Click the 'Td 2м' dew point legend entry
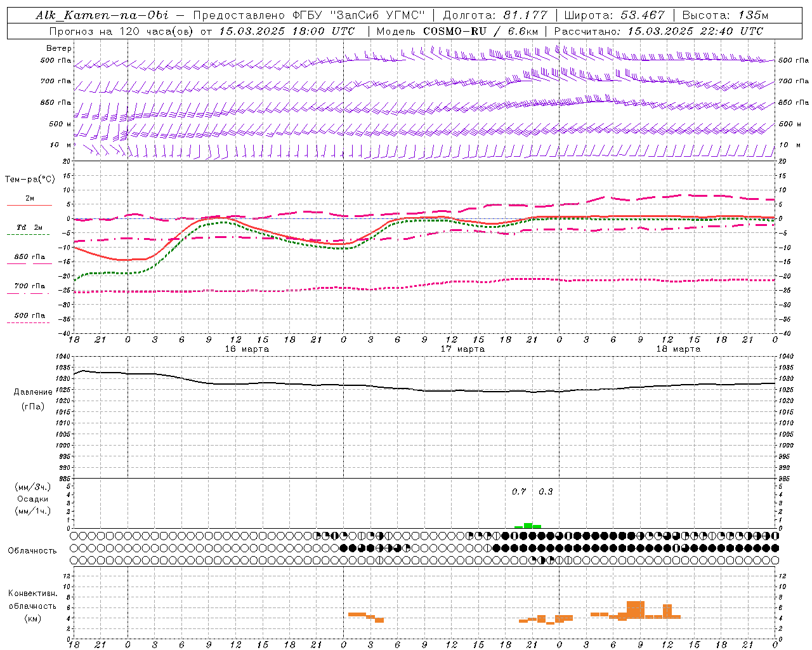The width and height of the screenshot is (812, 650). coord(30,227)
